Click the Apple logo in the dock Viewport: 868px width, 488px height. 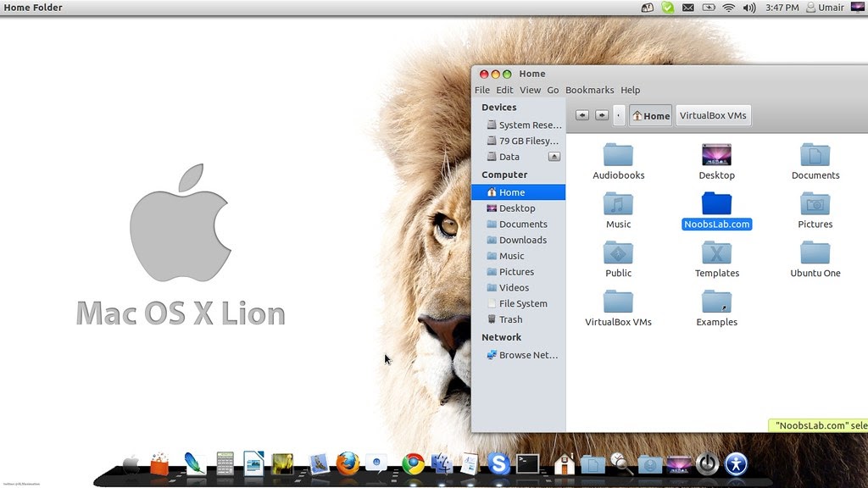pyautogui.click(x=131, y=465)
